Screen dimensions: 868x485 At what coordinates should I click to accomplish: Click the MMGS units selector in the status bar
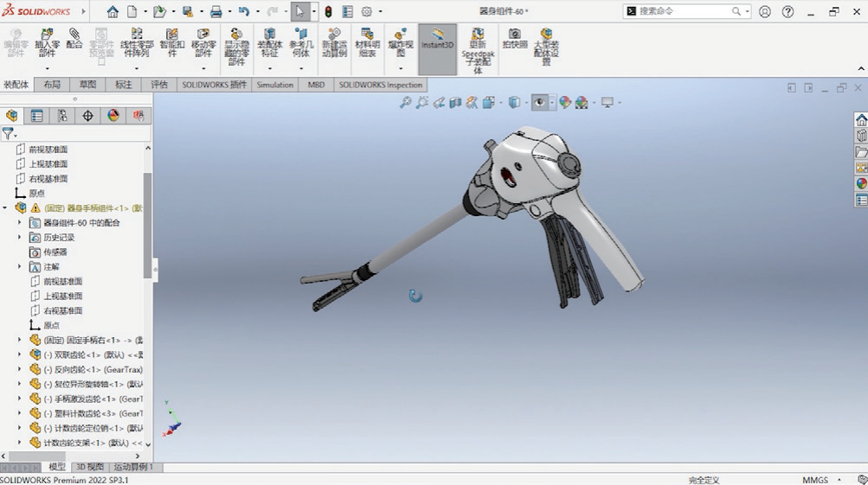pyautogui.click(x=814, y=480)
